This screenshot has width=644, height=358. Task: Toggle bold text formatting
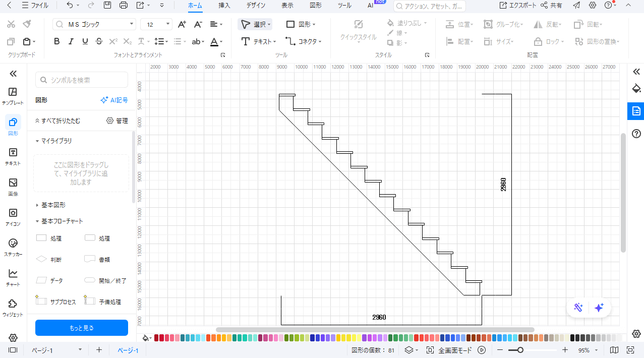pos(57,41)
